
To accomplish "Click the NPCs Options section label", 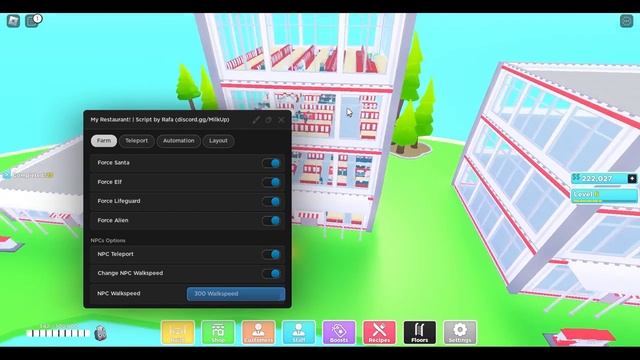I will tap(108, 240).
